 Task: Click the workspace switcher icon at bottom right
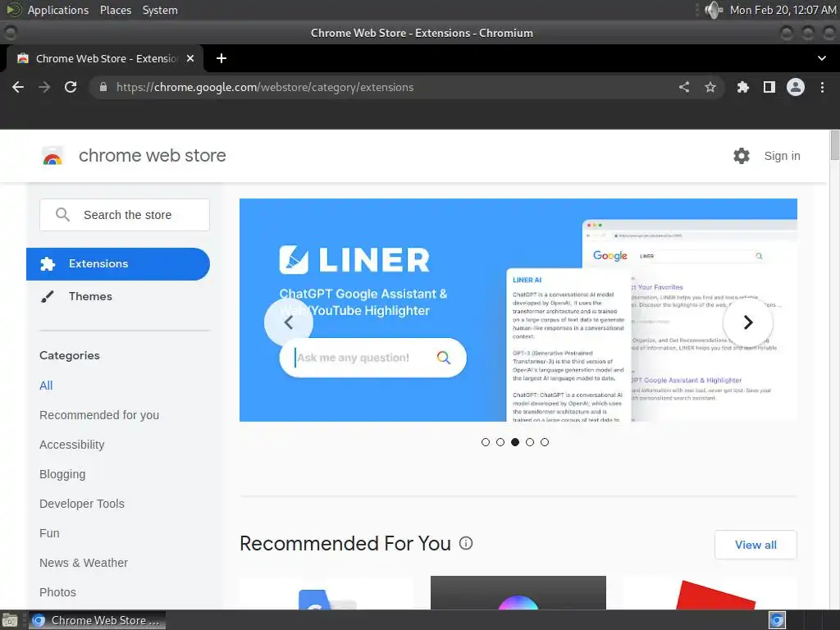click(x=777, y=620)
